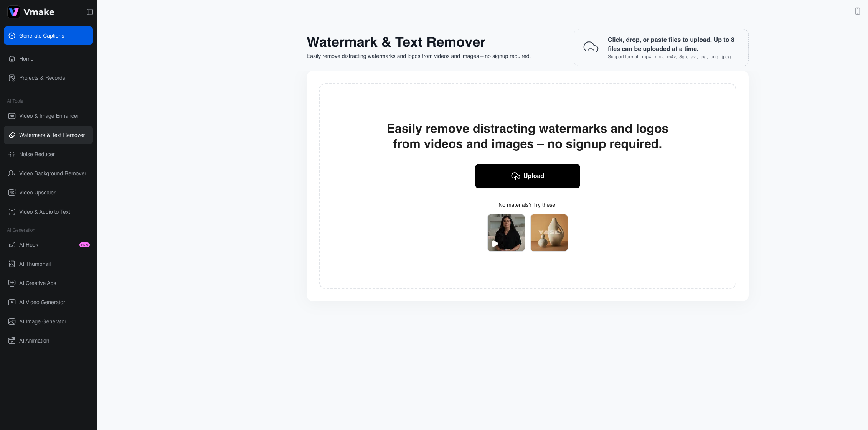The height and width of the screenshot is (430, 868).
Task: Click the AI Hook icon
Action: [x=12, y=245]
